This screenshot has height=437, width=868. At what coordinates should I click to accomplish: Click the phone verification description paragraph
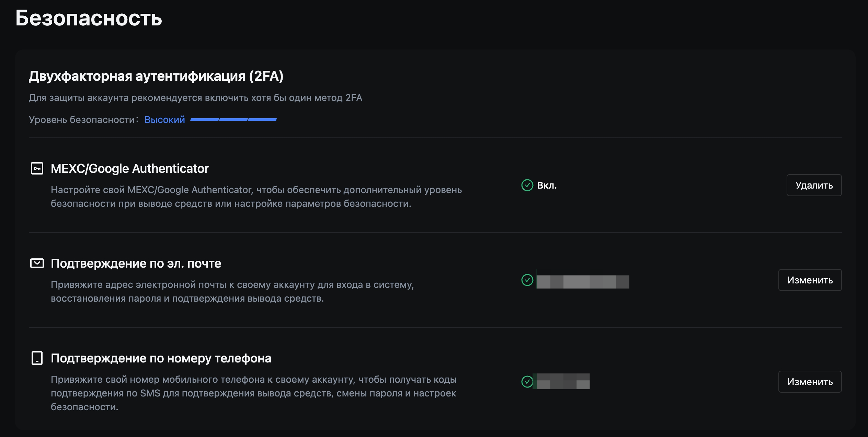[254, 393]
